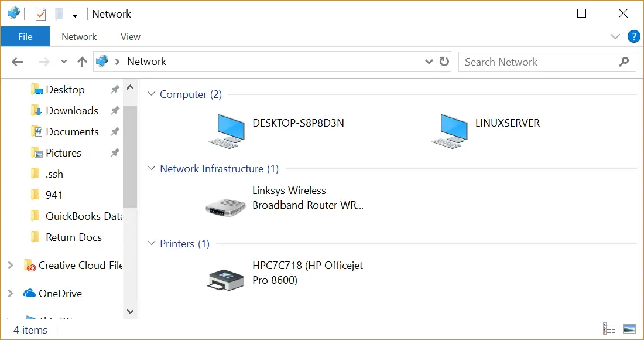The image size is (644, 340).
Task: Open the Customize Quick Access Toolbar arrow
Action: click(x=75, y=15)
